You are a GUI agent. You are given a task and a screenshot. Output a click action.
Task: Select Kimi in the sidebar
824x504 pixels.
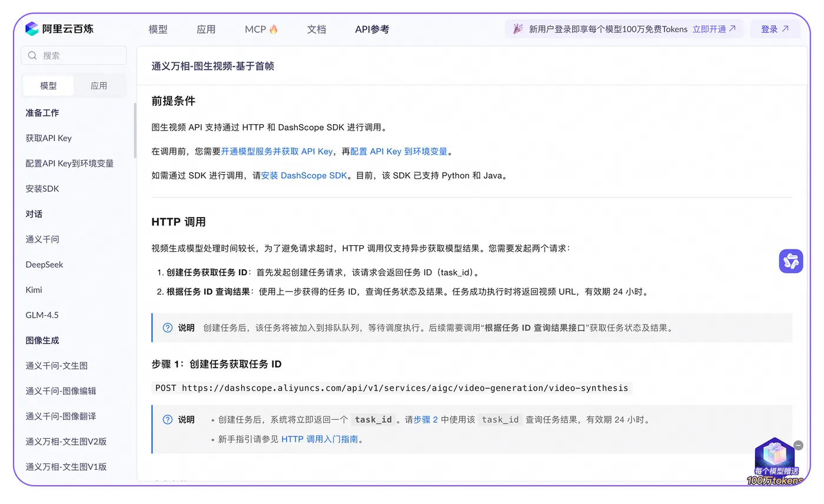coord(34,290)
